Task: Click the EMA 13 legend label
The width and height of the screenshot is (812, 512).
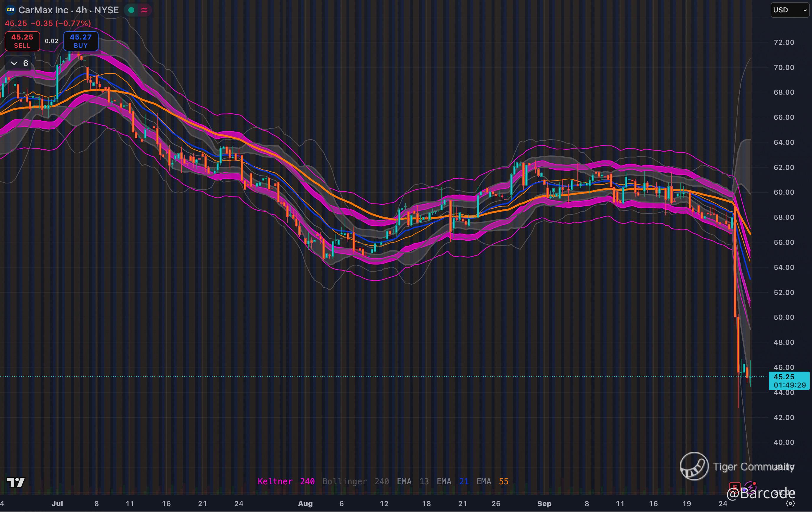Action: tap(413, 481)
